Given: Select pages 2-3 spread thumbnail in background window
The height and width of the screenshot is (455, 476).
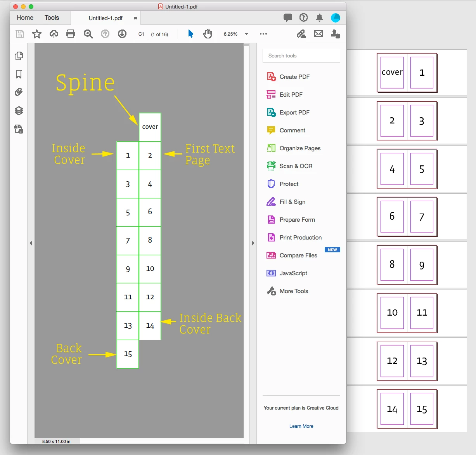Looking at the screenshot, I should [407, 121].
